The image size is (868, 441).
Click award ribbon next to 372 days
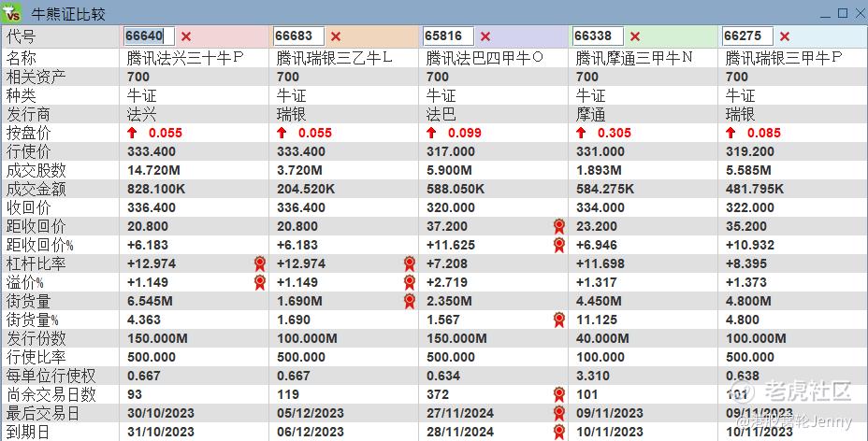(559, 394)
